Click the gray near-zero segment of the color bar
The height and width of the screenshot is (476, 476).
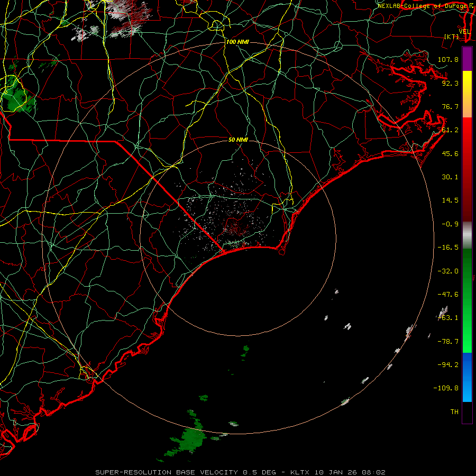[467, 235]
